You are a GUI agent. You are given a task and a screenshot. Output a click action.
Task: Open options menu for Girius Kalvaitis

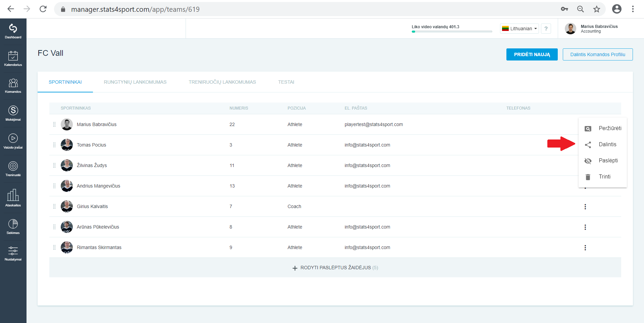[x=585, y=207]
